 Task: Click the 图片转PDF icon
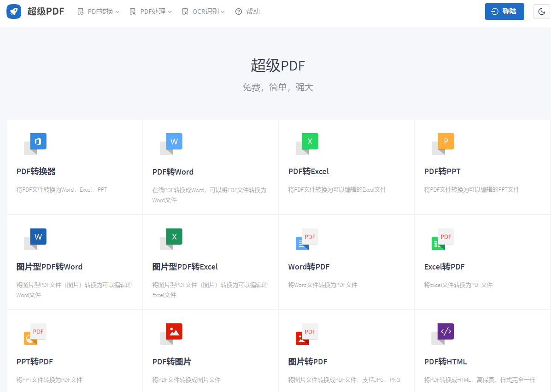(307, 334)
